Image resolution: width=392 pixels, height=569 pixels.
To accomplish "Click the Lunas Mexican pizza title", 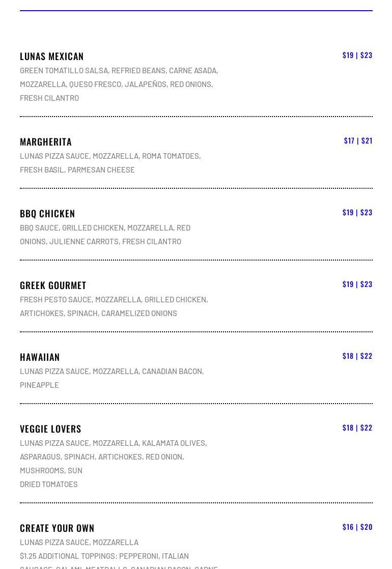I will tap(51, 56).
